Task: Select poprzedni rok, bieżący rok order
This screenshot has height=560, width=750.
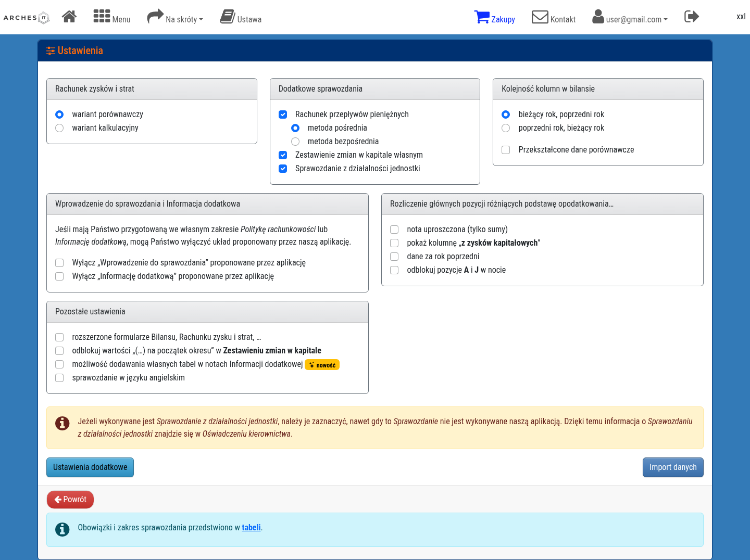Action: point(506,128)
